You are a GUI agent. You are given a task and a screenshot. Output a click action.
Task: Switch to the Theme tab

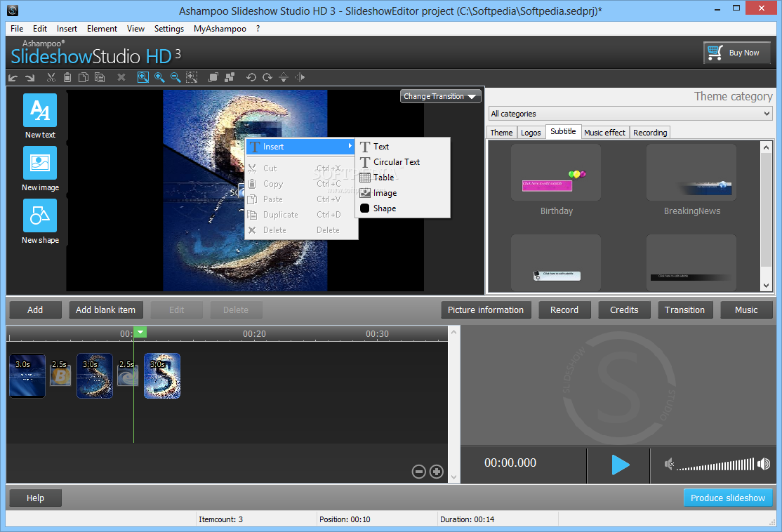tap(501, 132)
